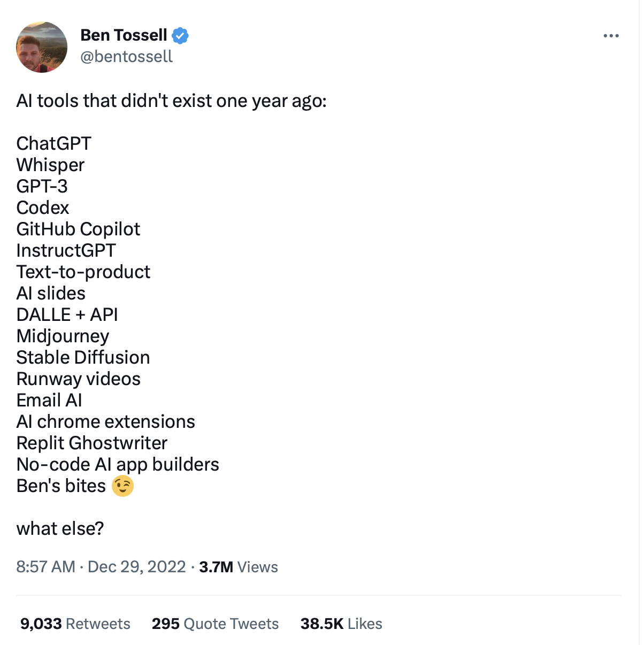
Task: Show who liked via 38.5K Likes
Action: (x=341, y=624)
